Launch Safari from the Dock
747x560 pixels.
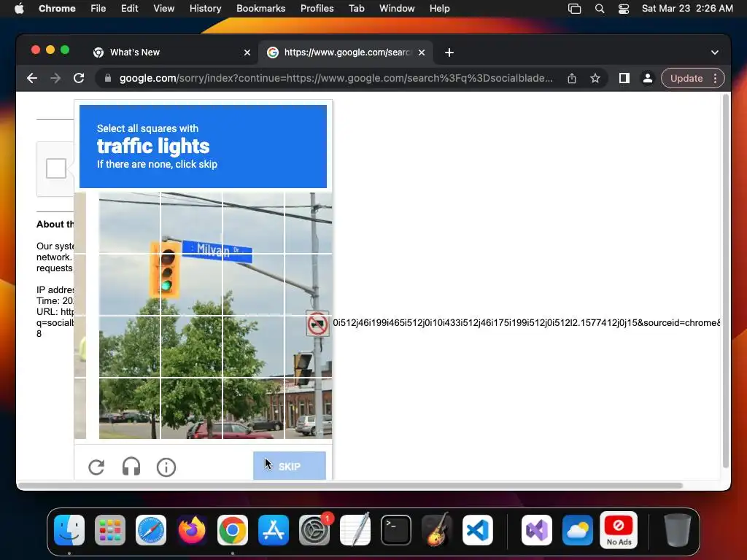(151, 530)
